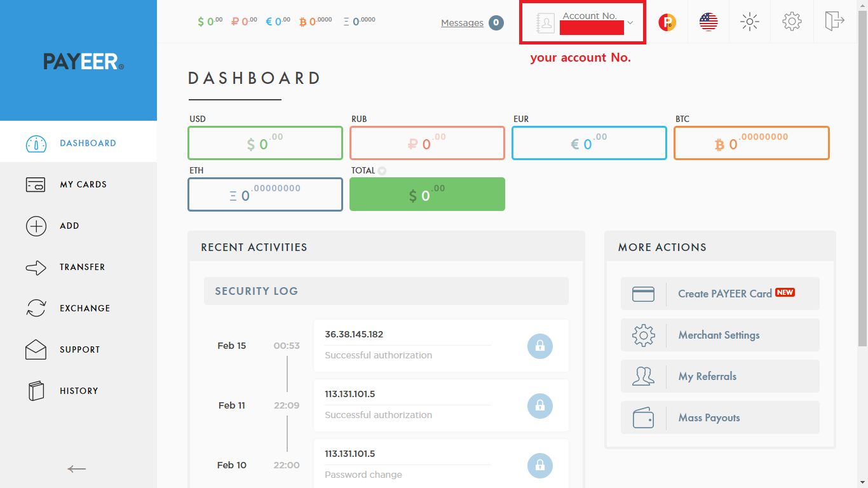Image resolution: width=868 pixels, height=488 pixels.
Task: Select the EUR balance box
Action: point(589,143)
